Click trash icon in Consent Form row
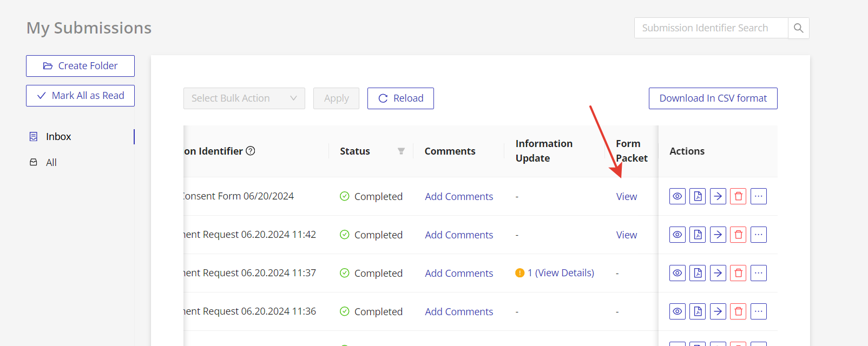 coord(738,196)
